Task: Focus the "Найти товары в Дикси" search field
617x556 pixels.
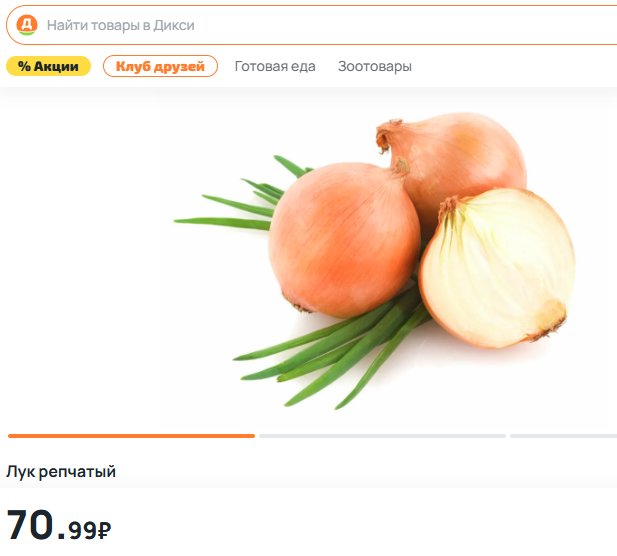Action: coord(312,25)
